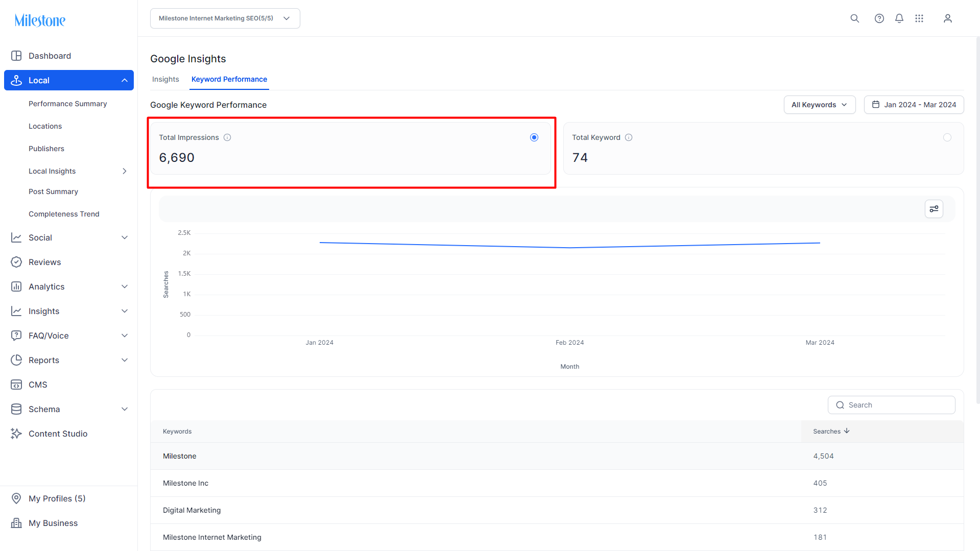This screenshot has width=980, height=551.
Task: Go to Locations page
Action: (45, 126)
